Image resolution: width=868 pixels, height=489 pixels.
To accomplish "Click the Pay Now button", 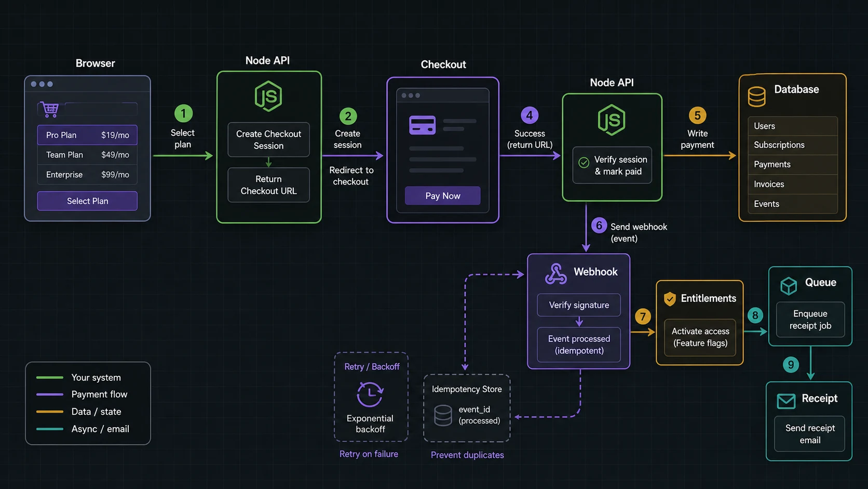I will pyautogui.click(x=442, y=195).
